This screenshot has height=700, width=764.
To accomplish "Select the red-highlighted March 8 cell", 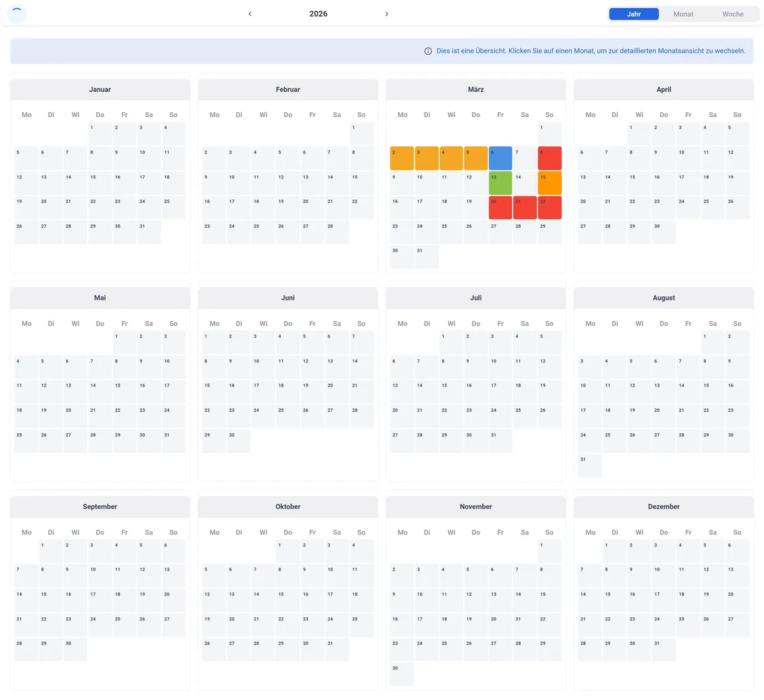I will point(549,158).
